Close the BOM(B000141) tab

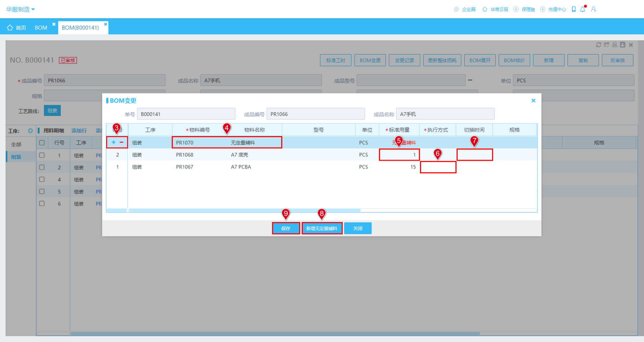pyautogui.click(x=106, y=24)
